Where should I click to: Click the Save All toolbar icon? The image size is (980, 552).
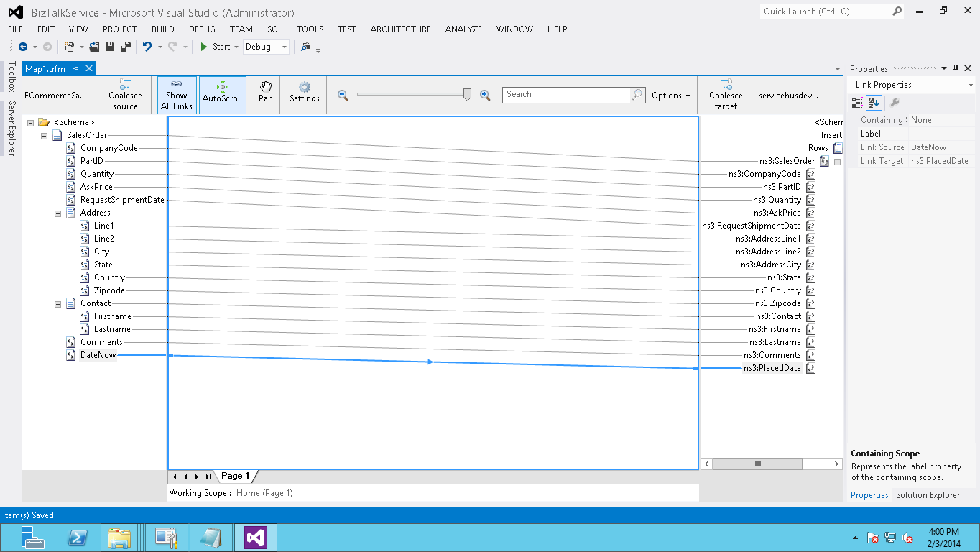pos(126,47)
